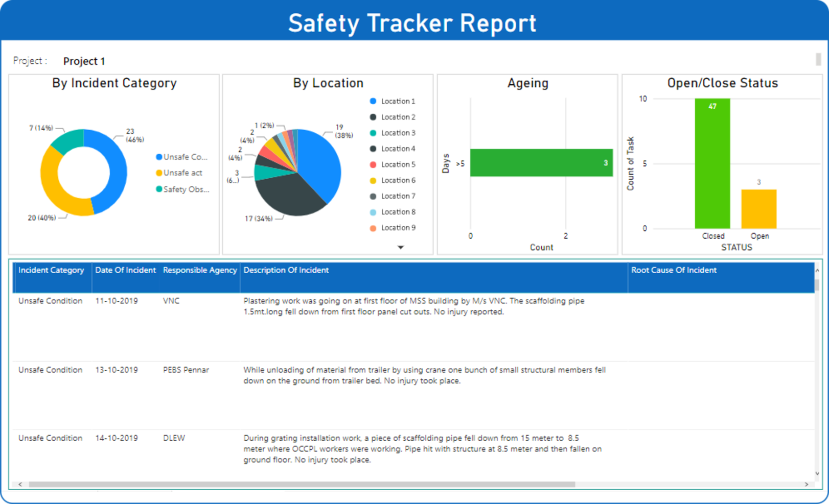The width and height of the screenshot is (829, 504).
Task: Sort by the Incident Category column header
Action: (x=51, y=270)
